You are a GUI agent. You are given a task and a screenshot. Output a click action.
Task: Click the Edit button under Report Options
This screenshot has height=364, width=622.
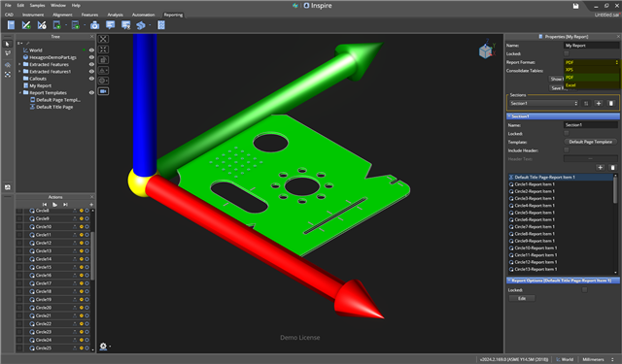click(522, 298)
